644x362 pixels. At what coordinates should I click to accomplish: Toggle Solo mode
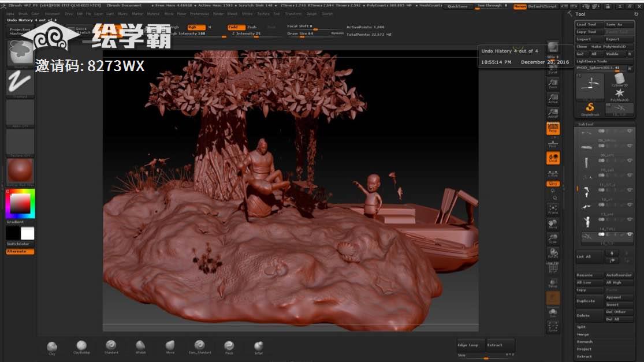[553, 312]
